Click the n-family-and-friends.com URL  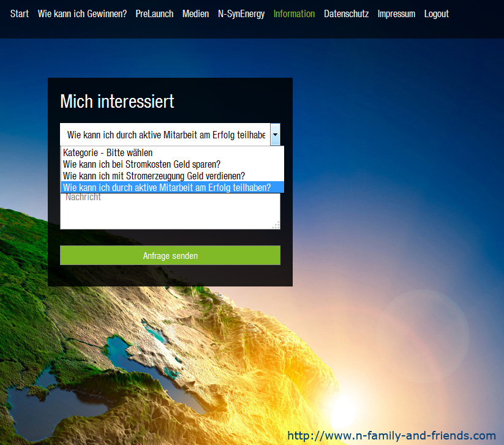pos(391,436)
